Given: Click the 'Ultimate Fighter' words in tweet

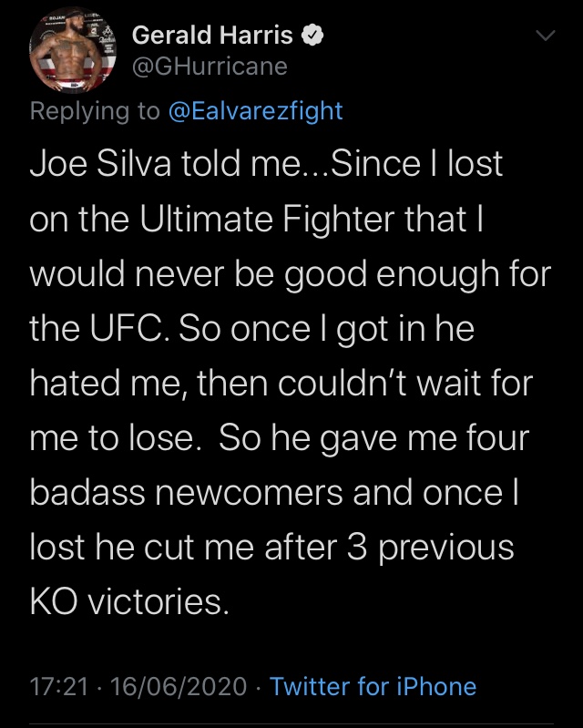Looking at the screenshot, I should pos(303,219).
